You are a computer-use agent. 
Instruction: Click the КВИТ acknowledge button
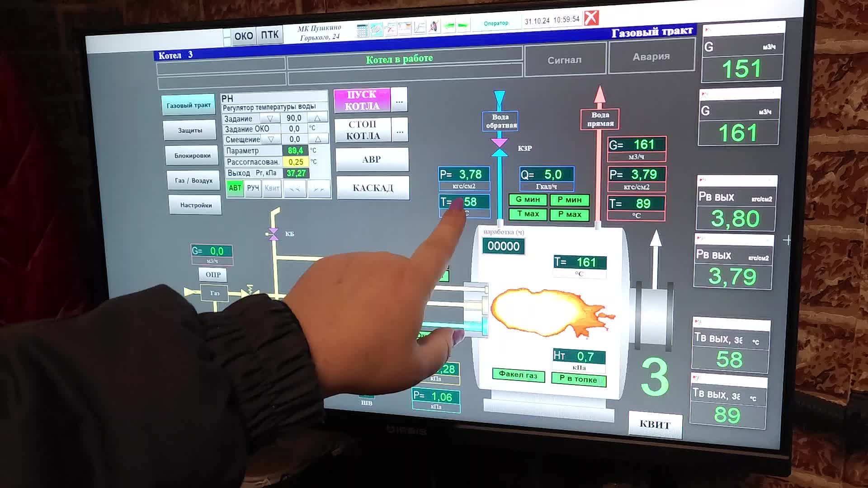655,424
